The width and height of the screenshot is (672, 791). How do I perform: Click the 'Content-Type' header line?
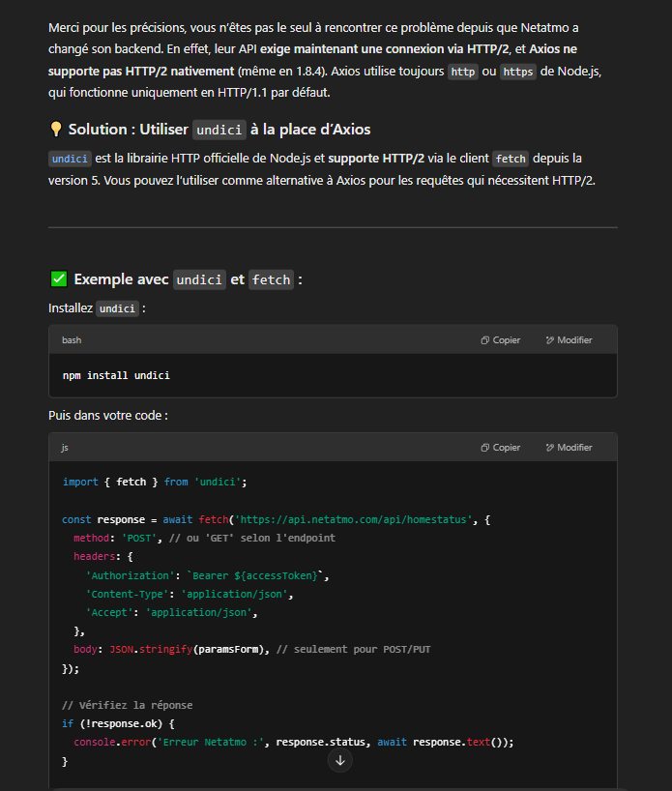tap(190, 595)
